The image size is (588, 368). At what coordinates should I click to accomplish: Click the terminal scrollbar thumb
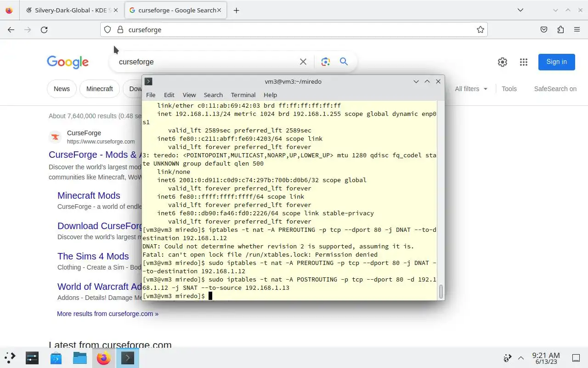(441, 292)
